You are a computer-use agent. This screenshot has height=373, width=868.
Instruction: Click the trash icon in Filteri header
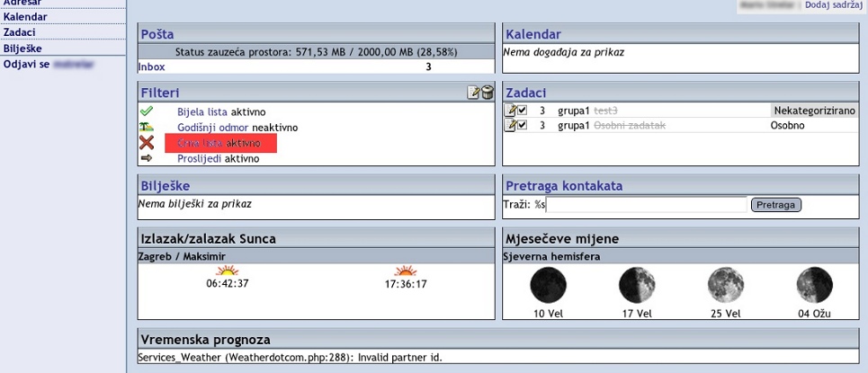pos(487,92)
